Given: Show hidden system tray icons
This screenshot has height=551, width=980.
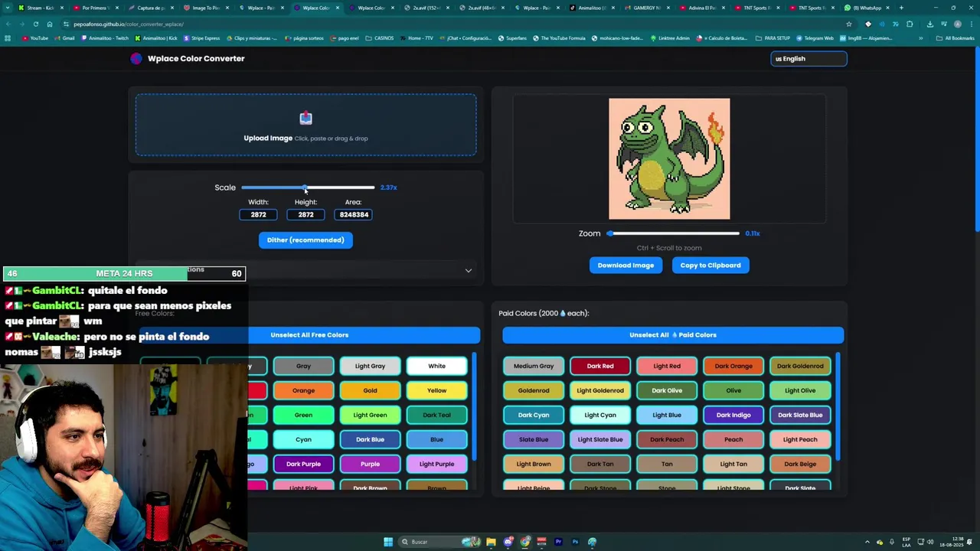Looking at the screenshot, I should 867,542.
